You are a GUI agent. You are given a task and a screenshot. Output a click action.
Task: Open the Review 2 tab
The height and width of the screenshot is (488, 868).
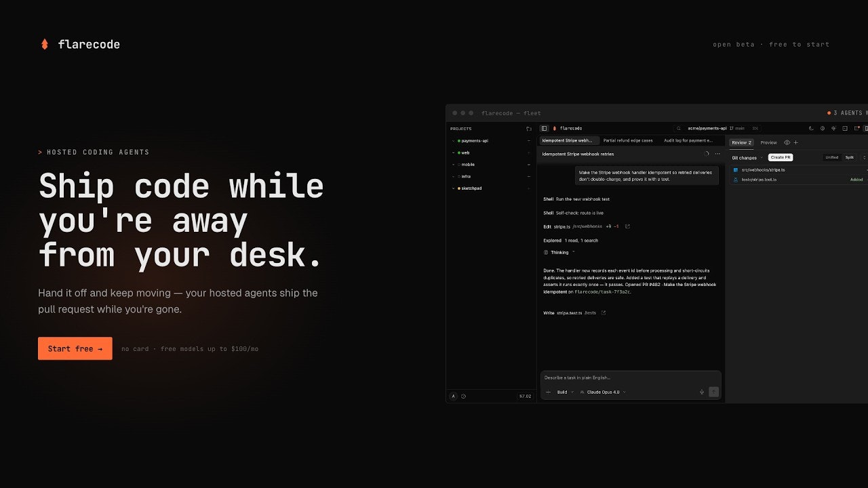tap(741, 142)
